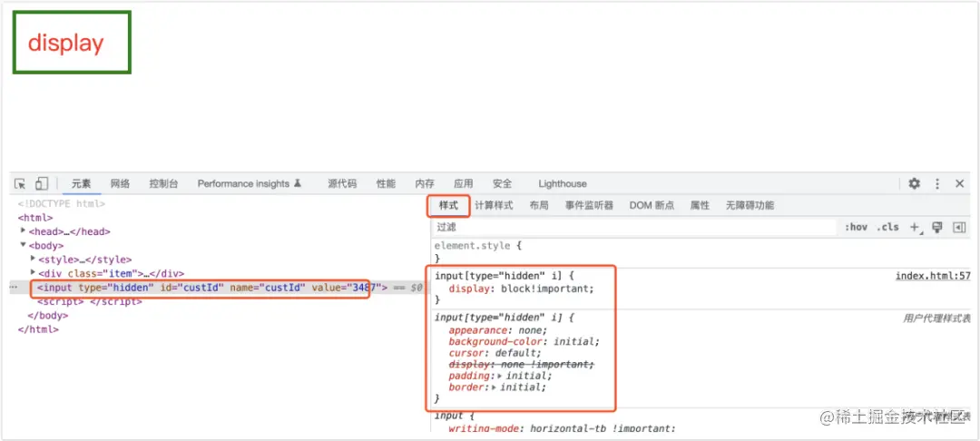The image size is (980, 441).
Task: Select the 布局 pane tab
Action: click(x=539, y=205)
